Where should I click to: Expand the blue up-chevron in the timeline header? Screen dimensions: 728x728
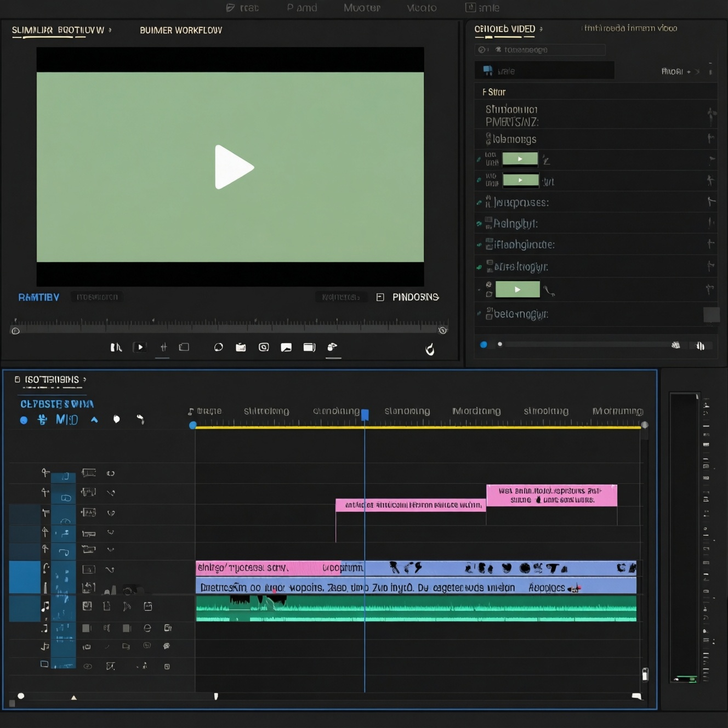94,420
